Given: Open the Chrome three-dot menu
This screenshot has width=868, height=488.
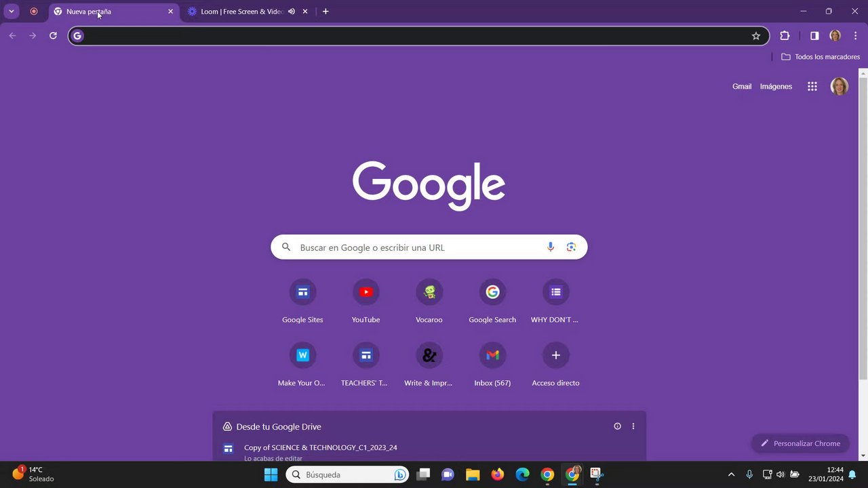Looking at the screenshot, I should [x=856, y=36].
